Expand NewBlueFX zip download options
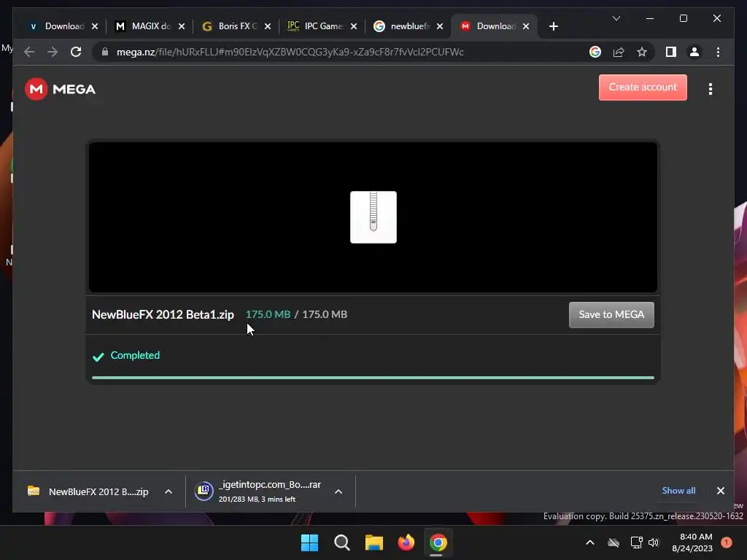Screen dimensions: 747x560 [x=169, y=491]
